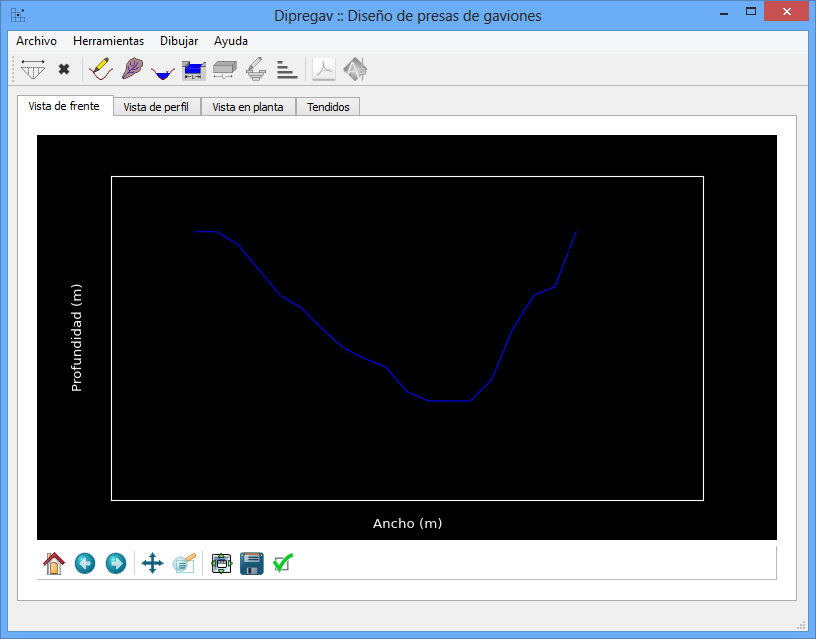Open the Herramientas menu
816x639 pixels.
point(108,41)
